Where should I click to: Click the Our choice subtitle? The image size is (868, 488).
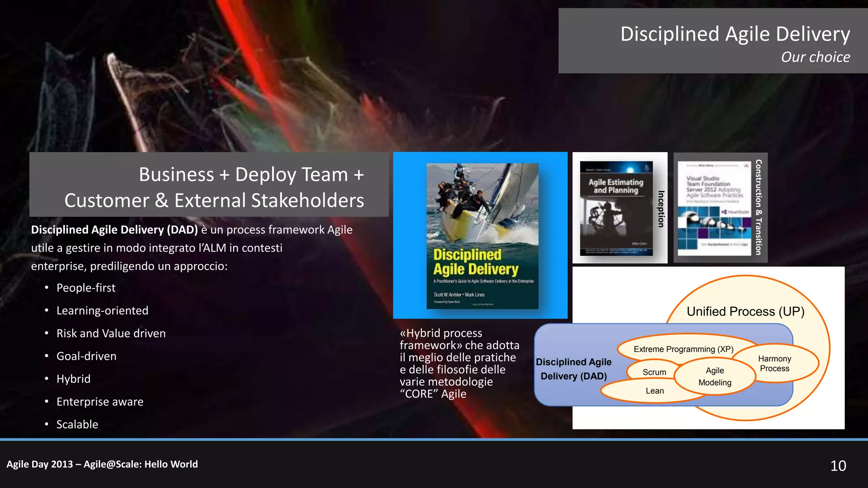[x=815, y=57]
